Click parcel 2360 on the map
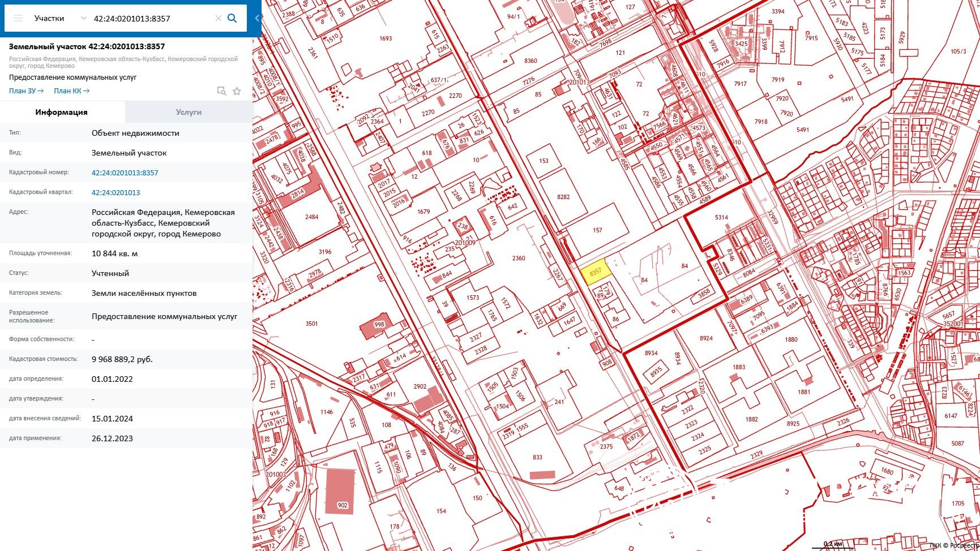This screenshot has width=980, height=551. tap(518, 258)
